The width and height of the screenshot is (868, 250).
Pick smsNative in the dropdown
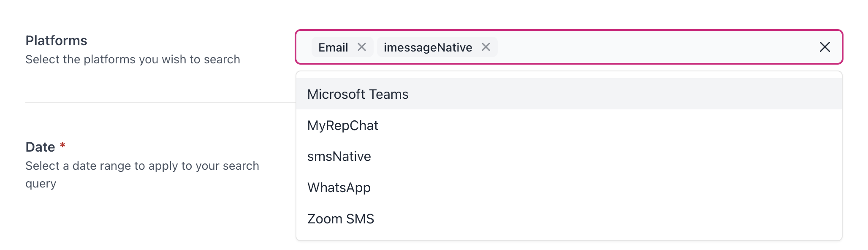pos(339,157)
